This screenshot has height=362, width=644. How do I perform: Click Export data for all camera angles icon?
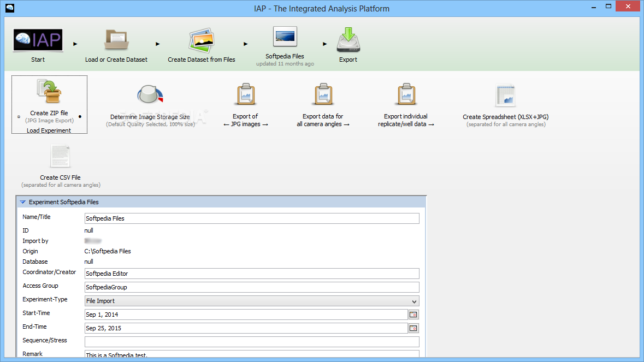click(x=323, y=94)
